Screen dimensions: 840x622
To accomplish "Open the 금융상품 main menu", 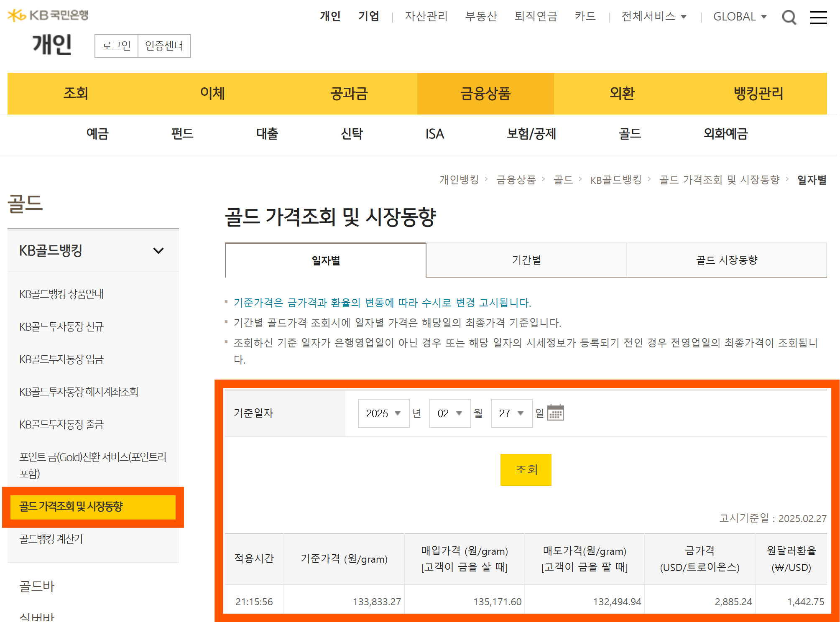I will pyautogui.click(x=485, y=93).
